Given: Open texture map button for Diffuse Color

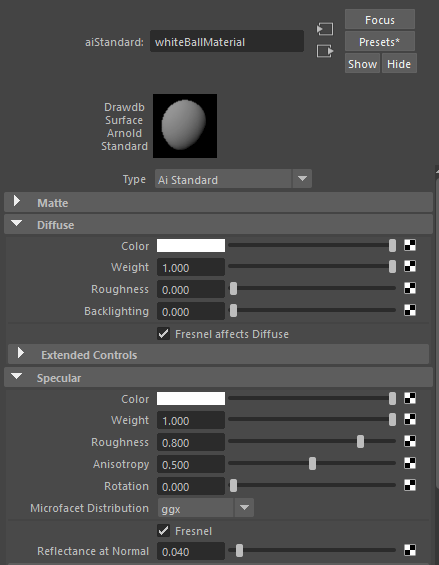Looking at the screenshot, I should point(410,245).
